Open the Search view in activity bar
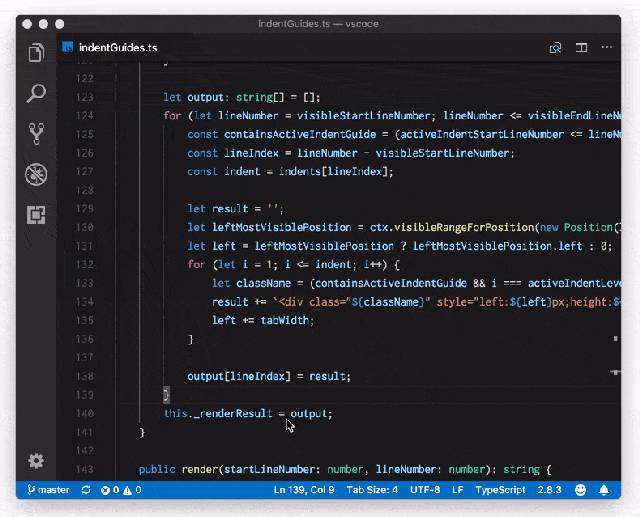 (36, 93)
